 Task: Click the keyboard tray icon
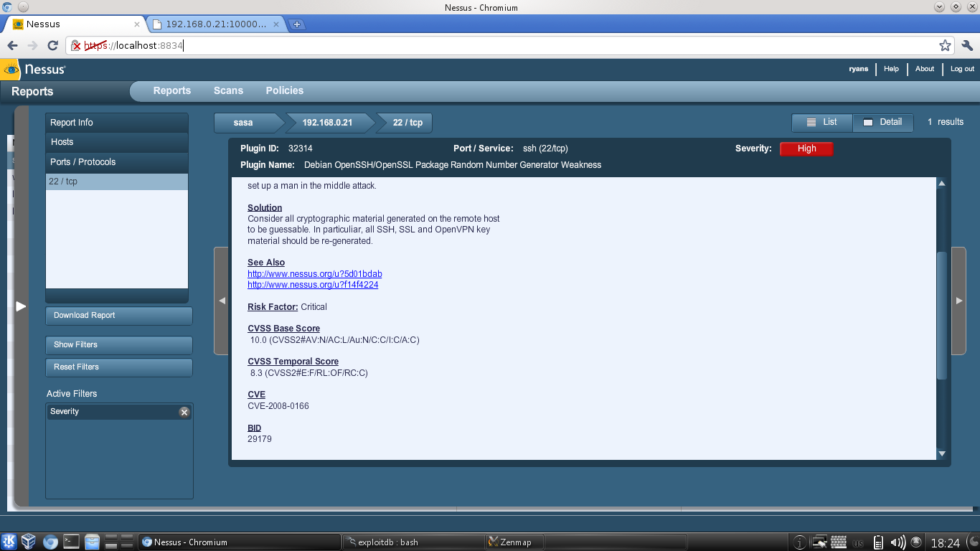[839, 542]
